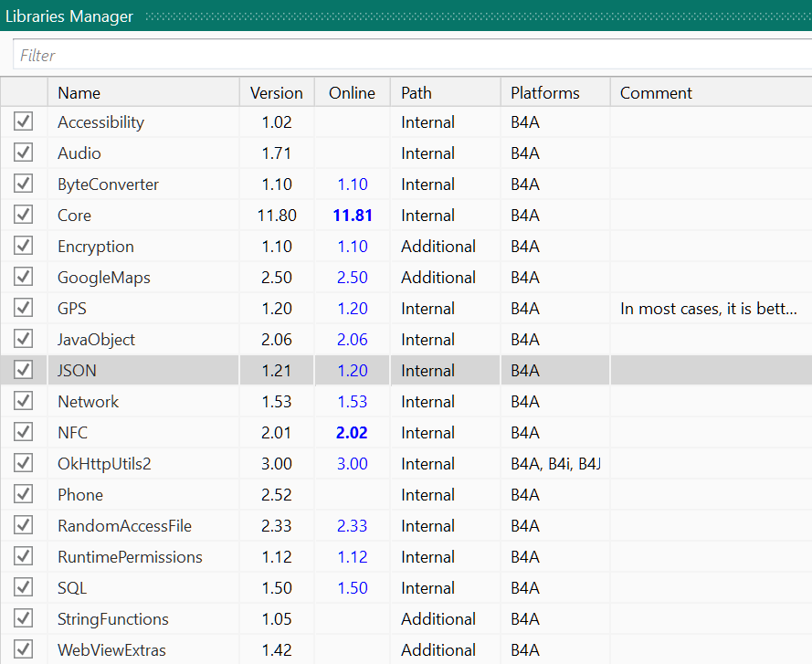Disable the JSON library checkbox

click(24, 371)
